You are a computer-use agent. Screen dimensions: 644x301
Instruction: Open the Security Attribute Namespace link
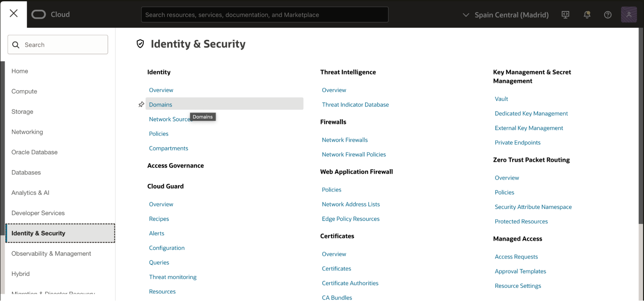533,207
